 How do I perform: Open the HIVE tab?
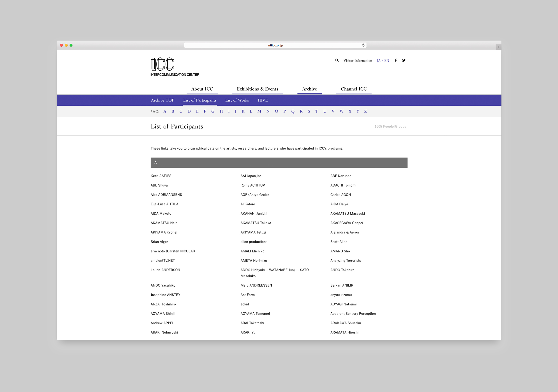[x=262, y=100]
